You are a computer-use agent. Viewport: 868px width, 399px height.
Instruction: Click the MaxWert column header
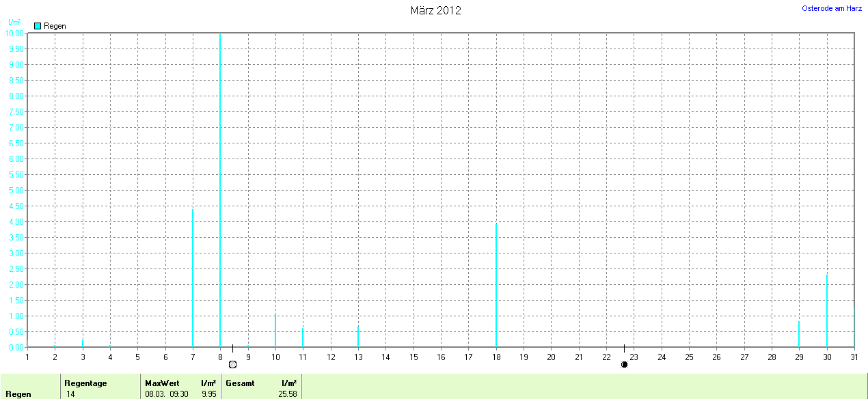(162, 383)
